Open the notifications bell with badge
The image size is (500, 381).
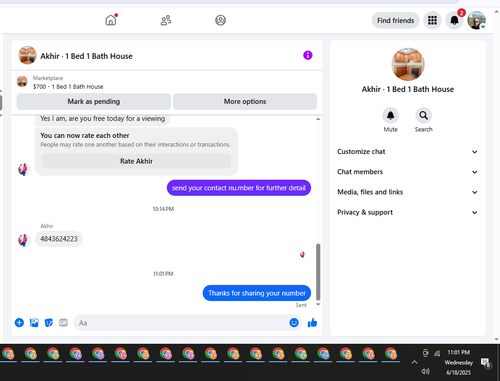[455, 21]
